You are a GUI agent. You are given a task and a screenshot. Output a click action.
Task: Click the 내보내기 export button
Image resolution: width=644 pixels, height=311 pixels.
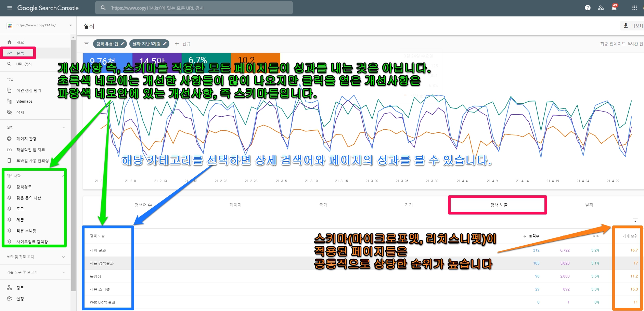pos(633,26)
